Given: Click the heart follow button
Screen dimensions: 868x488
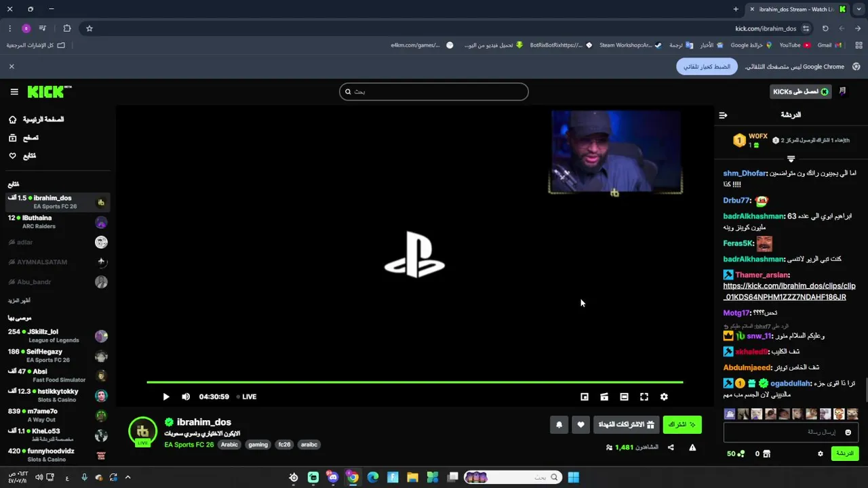Looking at the screenshot, I should pyautogui.click(x=580, y=425).
